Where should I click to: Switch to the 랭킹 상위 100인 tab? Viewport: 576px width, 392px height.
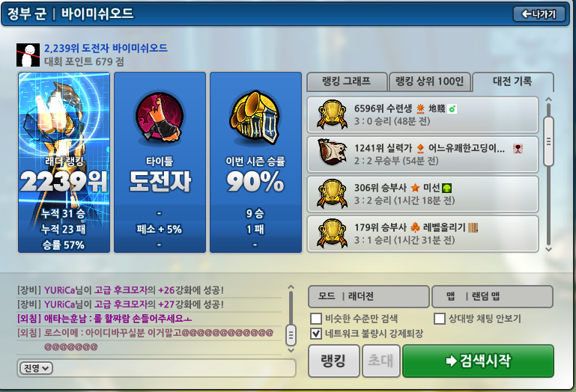point(430,82)
